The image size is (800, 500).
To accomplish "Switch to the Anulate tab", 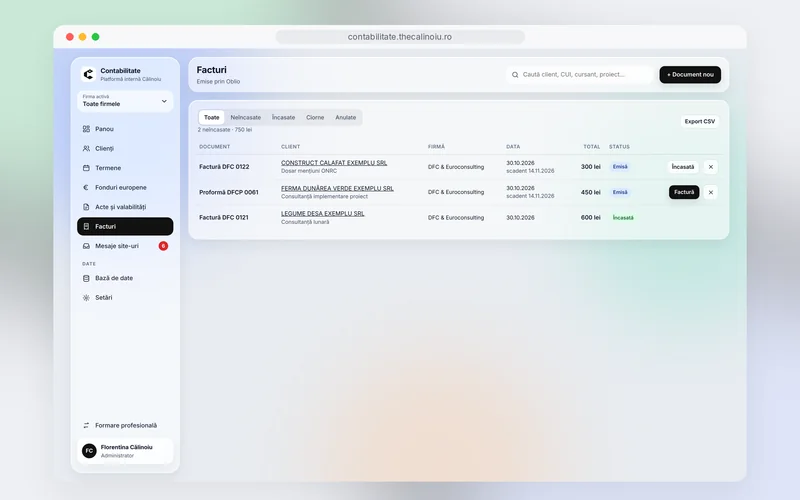I will click(x=345, y=117).
